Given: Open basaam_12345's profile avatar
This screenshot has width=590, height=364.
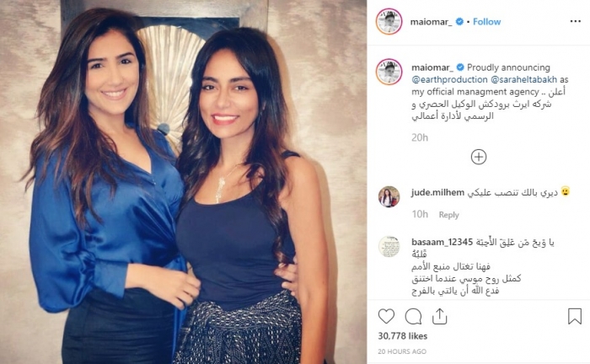Looking at the screenshot, I should 389,246.
